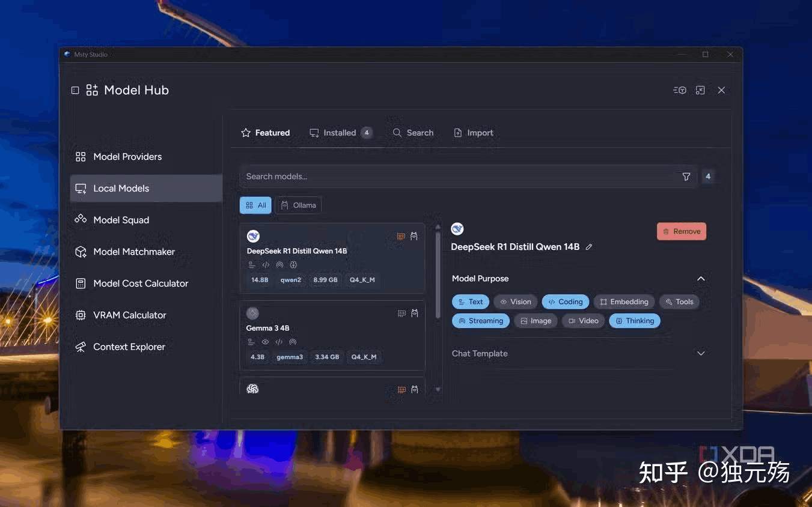Switch to the Import tab
The image size is (812, 507).
474,133
